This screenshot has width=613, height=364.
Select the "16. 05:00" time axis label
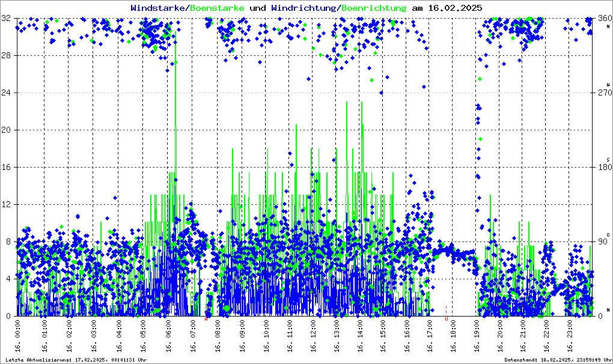click(143, 336)
